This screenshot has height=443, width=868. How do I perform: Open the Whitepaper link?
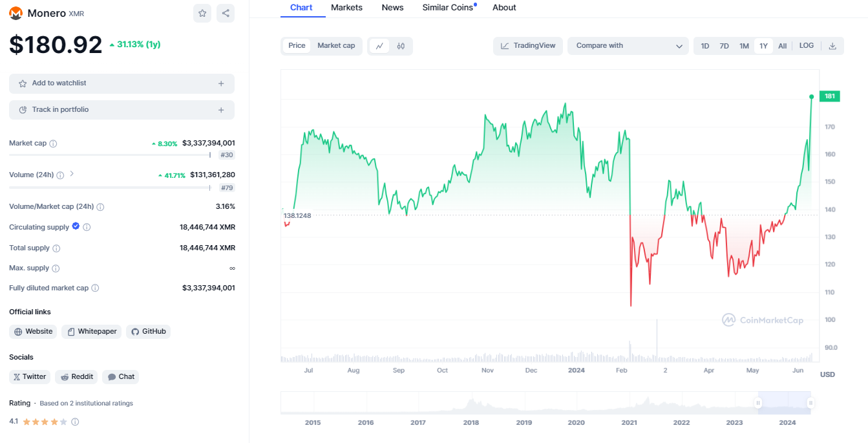click(91, 332)
